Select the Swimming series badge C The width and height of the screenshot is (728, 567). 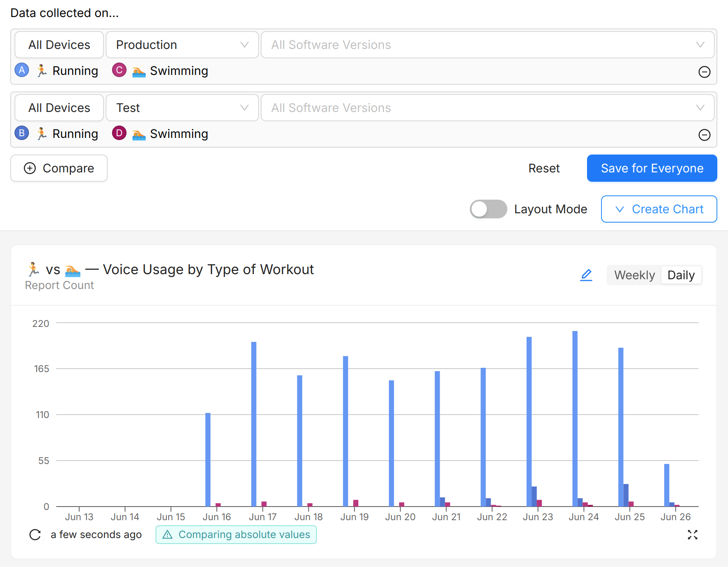(x=119, y=70)
